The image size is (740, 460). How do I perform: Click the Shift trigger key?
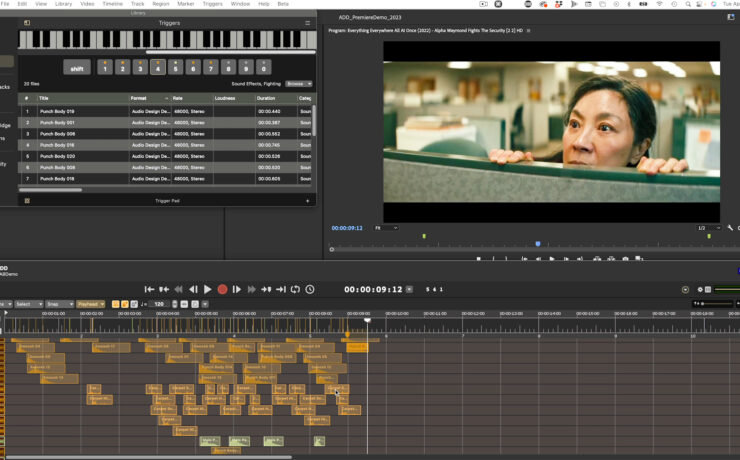point(77,68)
